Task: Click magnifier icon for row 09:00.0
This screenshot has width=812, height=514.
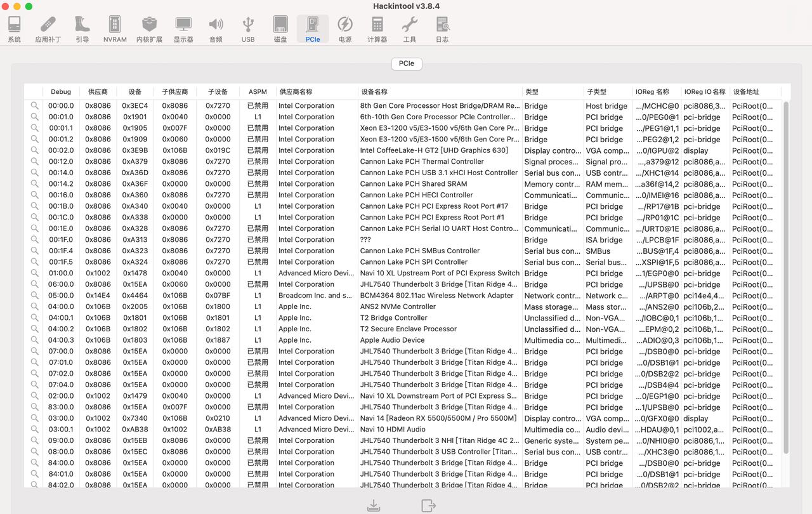Action: pyautogui.click(x=34, y=440)
